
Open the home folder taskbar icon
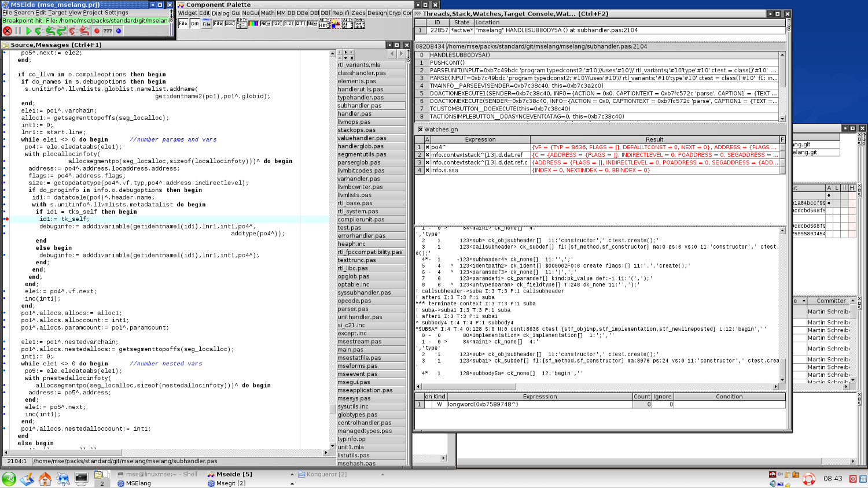45,479
